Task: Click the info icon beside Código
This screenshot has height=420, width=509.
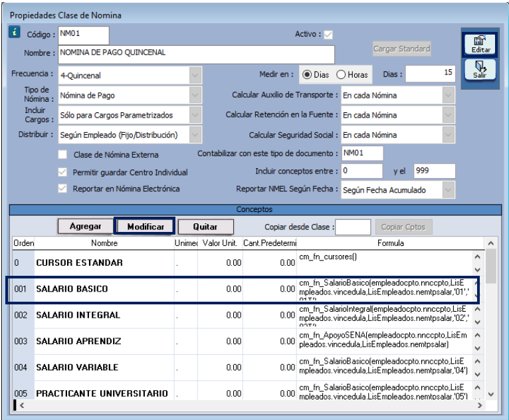Action: tap(14, 32)
